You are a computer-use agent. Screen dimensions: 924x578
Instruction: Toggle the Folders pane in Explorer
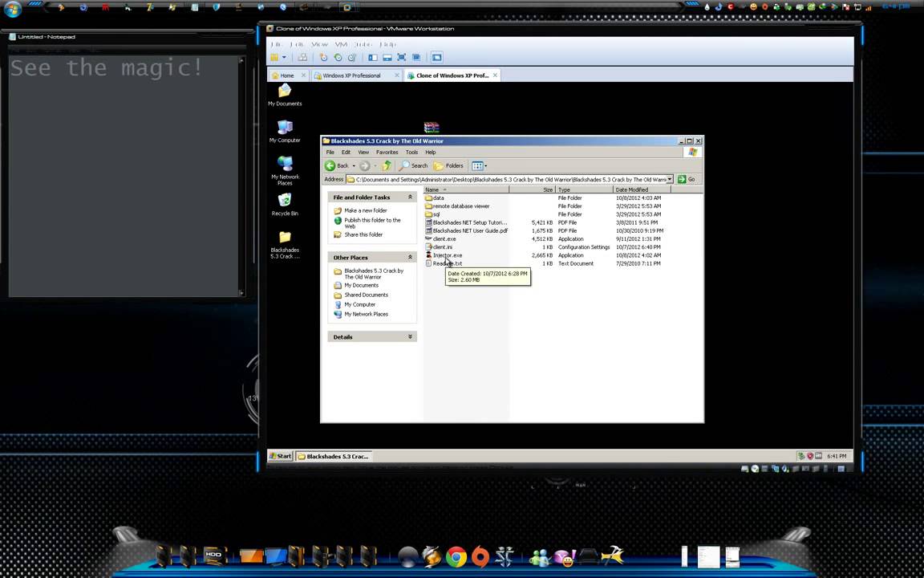[448, 165]
